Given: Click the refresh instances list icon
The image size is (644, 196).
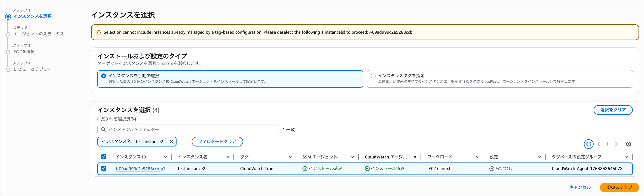Looking at the screenshot, I should 589,144.
